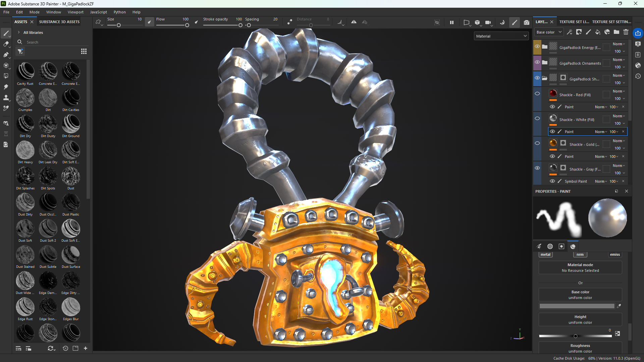Screen dimensions: 644x362
Task: Open the Base color channel dropdown
Action: [x=548, y=32]
